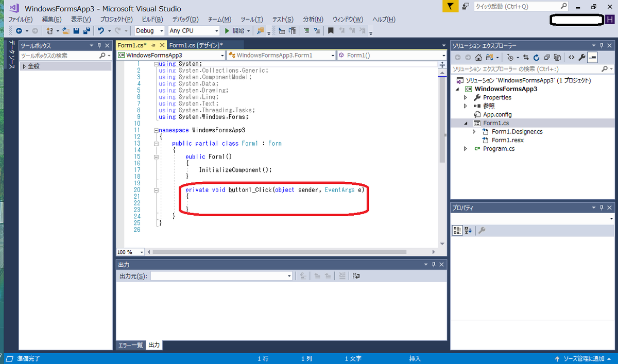
Task: Save Form1.cs with the single disk icon
Action: [x=76, y=31]
